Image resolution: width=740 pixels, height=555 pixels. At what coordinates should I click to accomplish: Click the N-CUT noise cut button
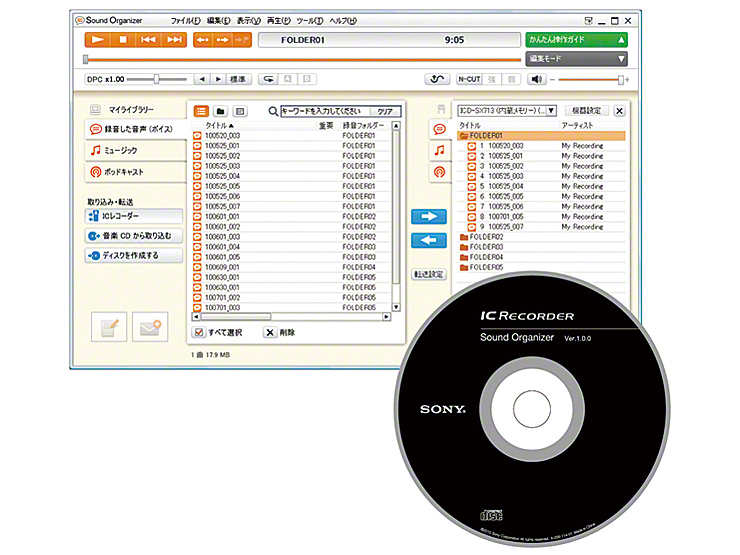pos(469,79)
